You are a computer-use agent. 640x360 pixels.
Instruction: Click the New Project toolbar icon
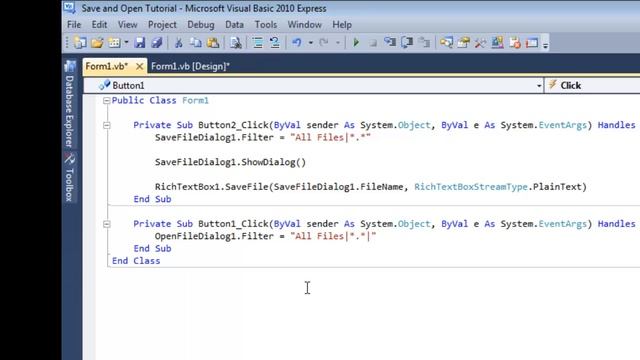(x=80, y=42)
